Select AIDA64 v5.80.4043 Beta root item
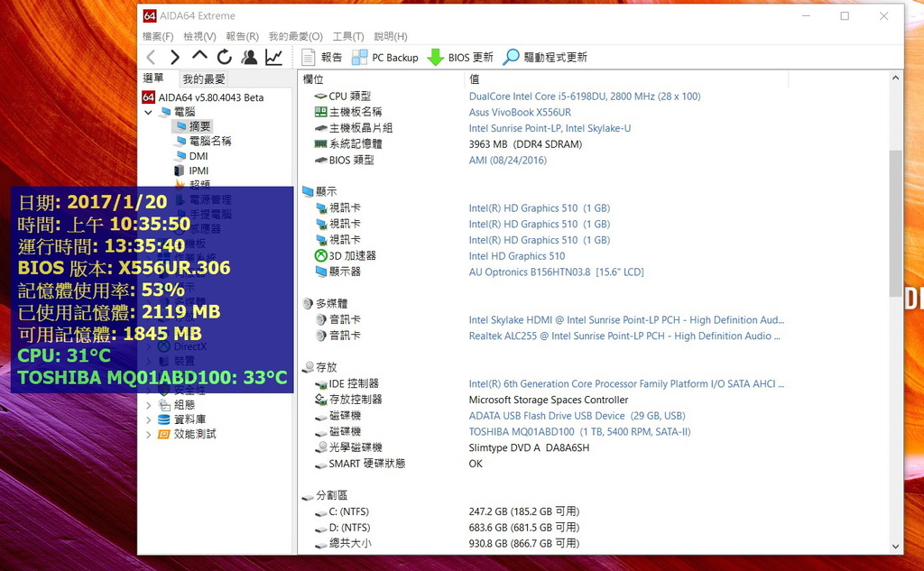 click(x=203, y=97)
